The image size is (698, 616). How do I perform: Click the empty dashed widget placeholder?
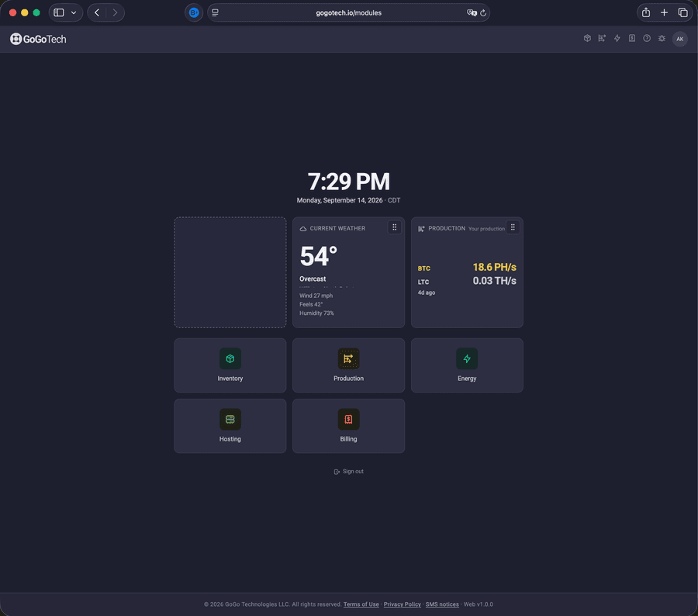[230, 272]
